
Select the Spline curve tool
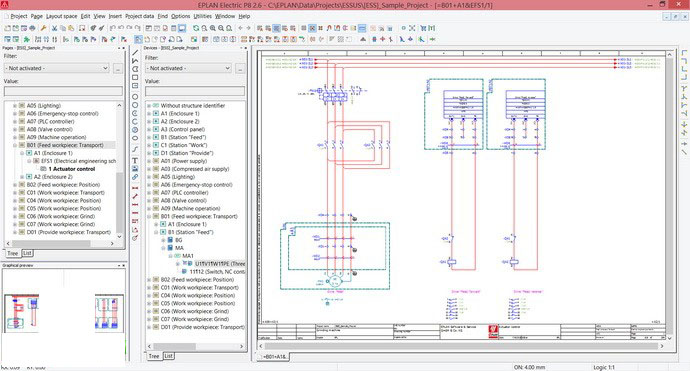(x=135, y=150)
